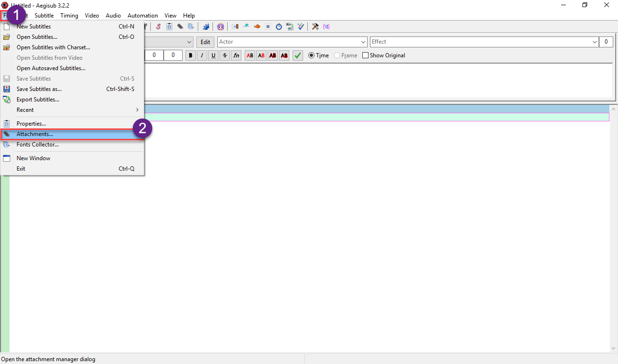The width and height of the screenshot is (618, 364).
Task: Open the Translation Assistant fish icon
Action: tap(257, 27)
